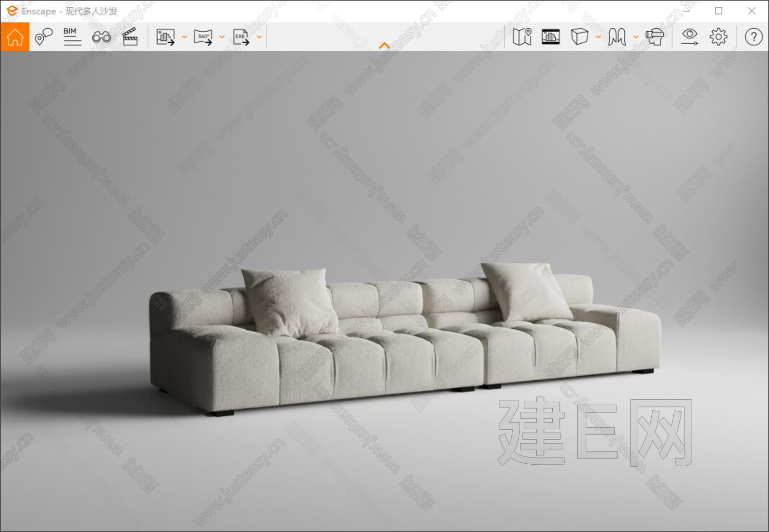Screen dimensions: 769x532
Task: Collapse the toolbar with the orange chevron
Action: click(384, 44)
